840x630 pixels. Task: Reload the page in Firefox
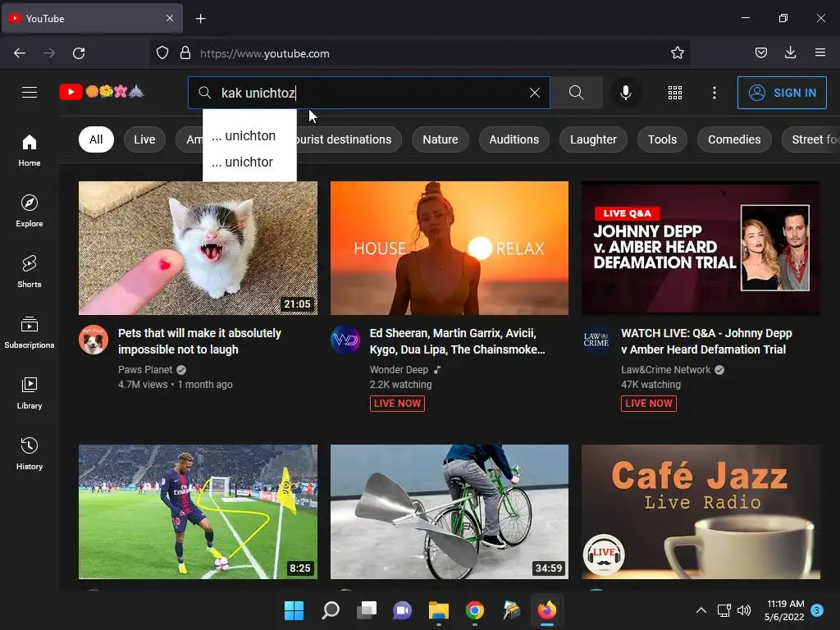point(79,53)
